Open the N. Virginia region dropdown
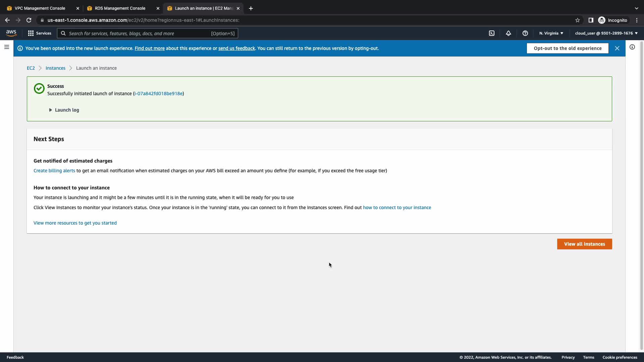Screen dimensions: 644x362 point(551,33)
